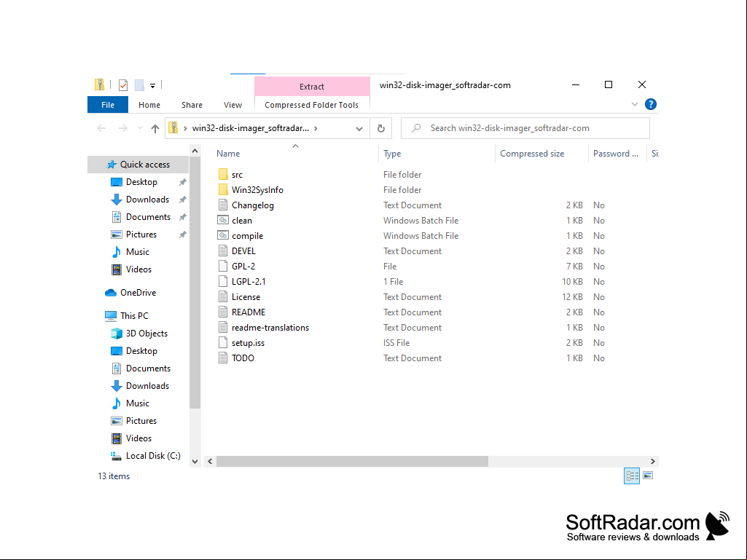Click the New folder quick access icon

pos(139,85)
